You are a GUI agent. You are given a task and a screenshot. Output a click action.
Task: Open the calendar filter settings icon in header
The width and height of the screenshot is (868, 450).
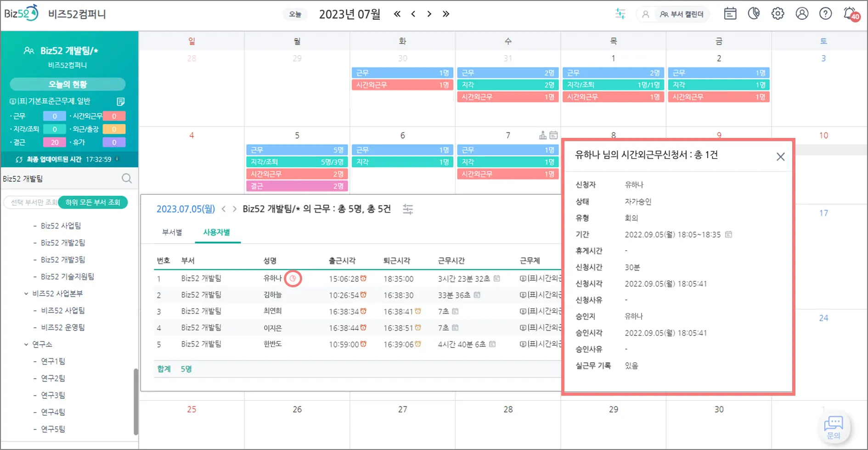[620, 14]
